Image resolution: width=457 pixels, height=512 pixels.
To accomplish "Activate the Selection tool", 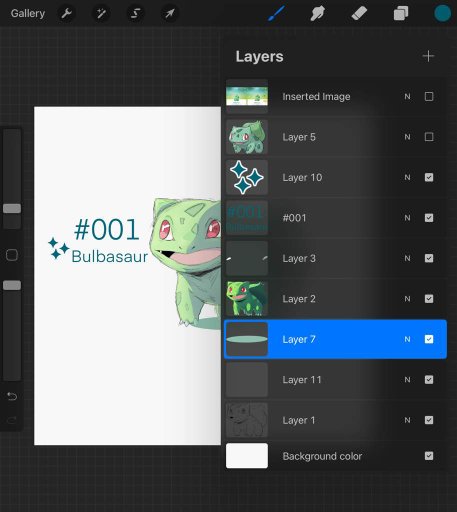I will click(135, 14).
